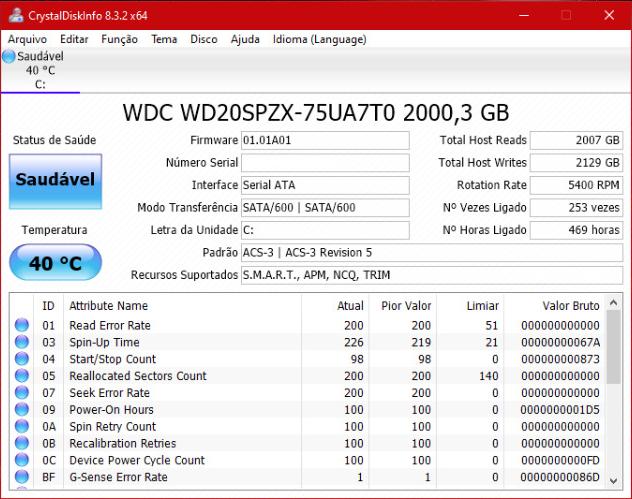The height and width of the screenshot is (499, 632).
Task: Click the Interface field Serial ATA
Action: 325,185
